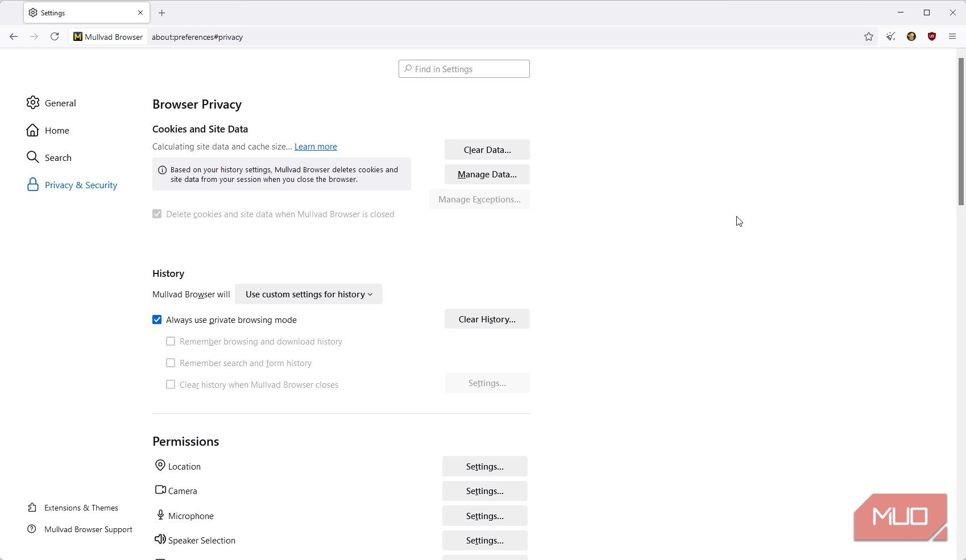Click the Location pin icon
Screen dimensions: 966x560
160,466
